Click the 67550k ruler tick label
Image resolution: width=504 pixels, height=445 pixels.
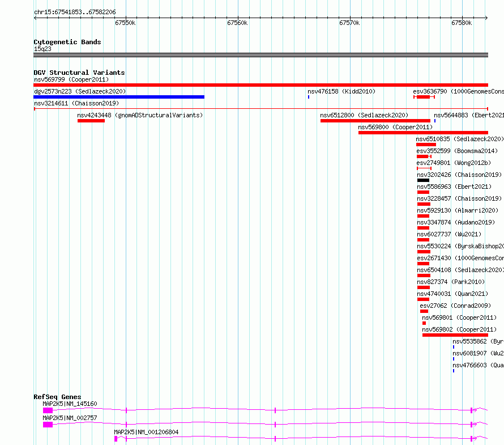125,23
